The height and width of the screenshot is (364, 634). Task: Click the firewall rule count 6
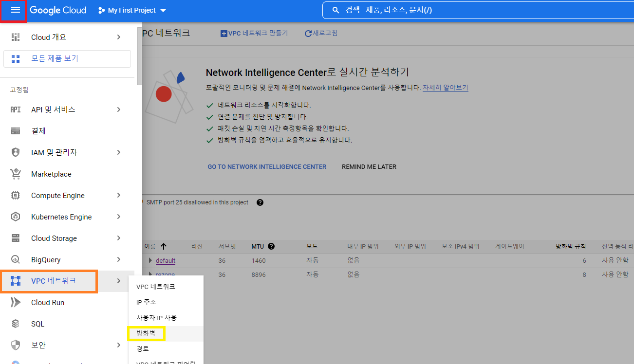(x=584, y=260)
